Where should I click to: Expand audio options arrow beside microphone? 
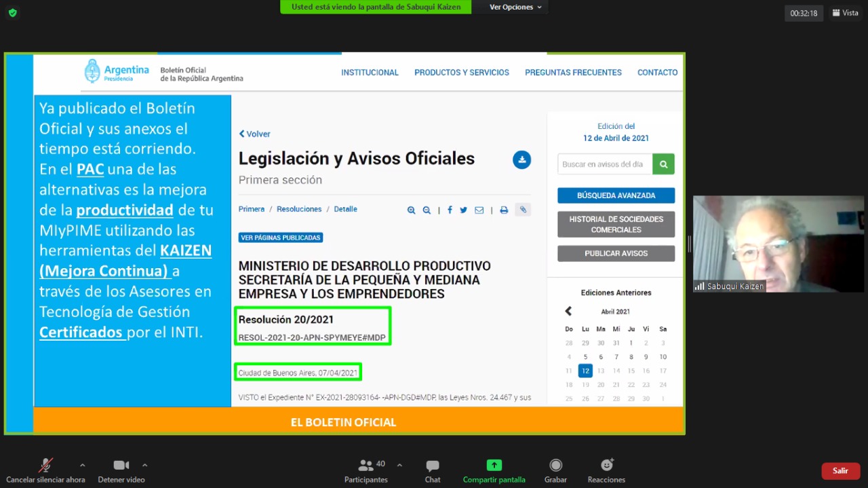coord(83,466)
